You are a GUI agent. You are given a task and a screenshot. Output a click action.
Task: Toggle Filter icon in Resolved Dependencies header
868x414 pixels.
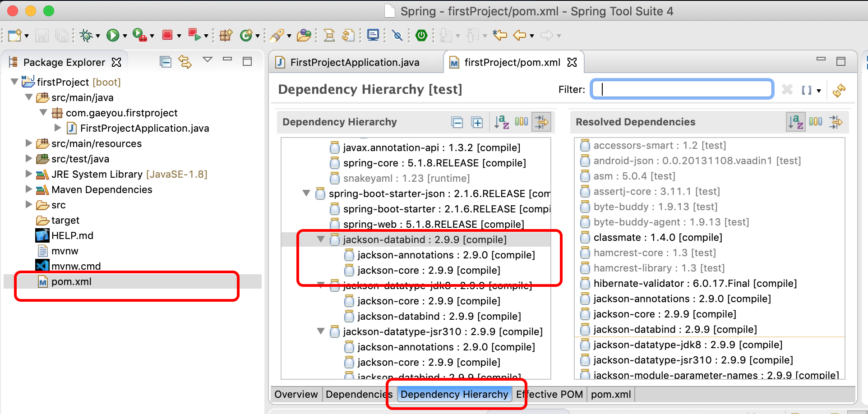tap(836, 122)
